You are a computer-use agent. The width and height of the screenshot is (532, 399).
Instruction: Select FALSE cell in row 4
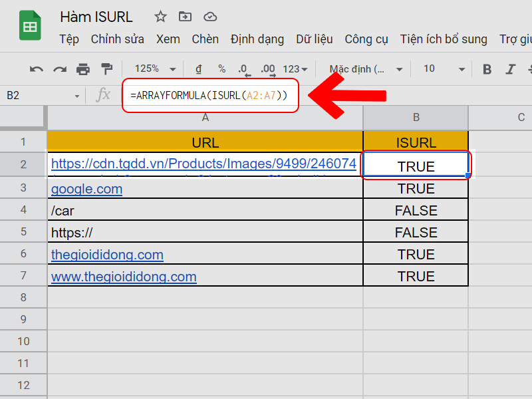[x=416, y=210]
